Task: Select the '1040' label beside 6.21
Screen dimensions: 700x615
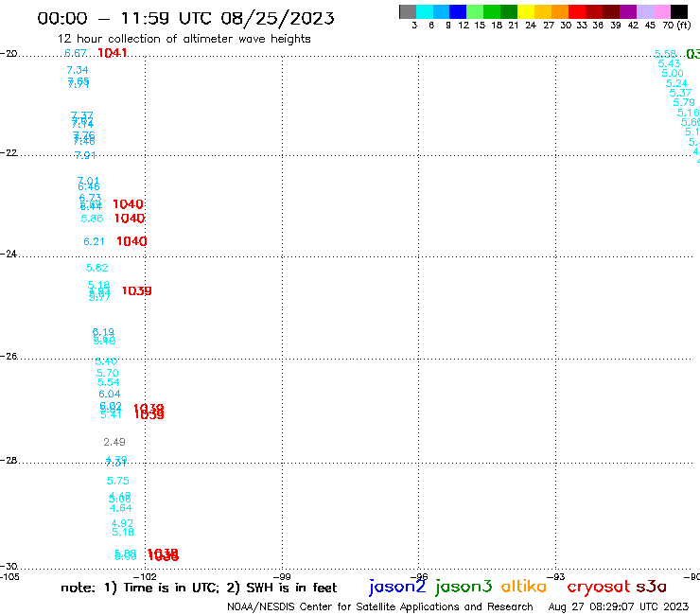Action: click(x=131, y=241)
